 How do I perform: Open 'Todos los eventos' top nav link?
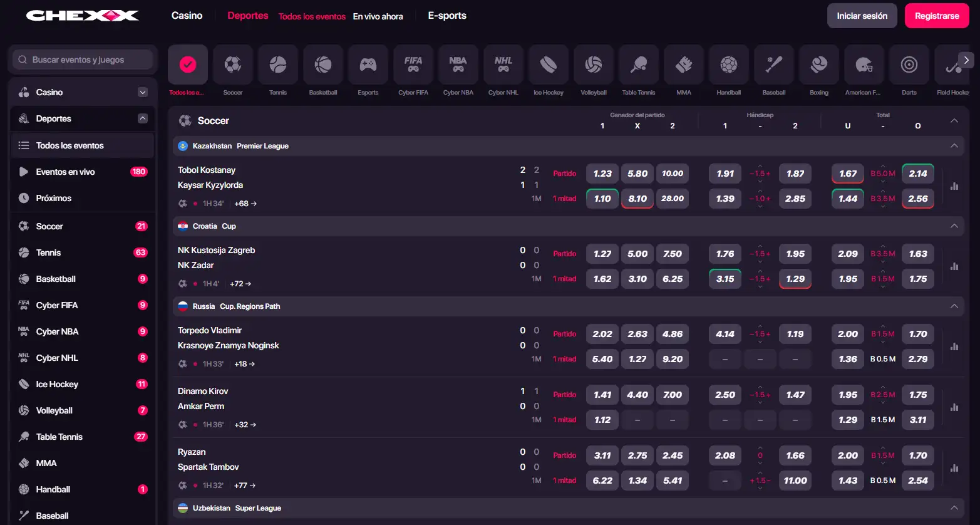coord(312,17)
